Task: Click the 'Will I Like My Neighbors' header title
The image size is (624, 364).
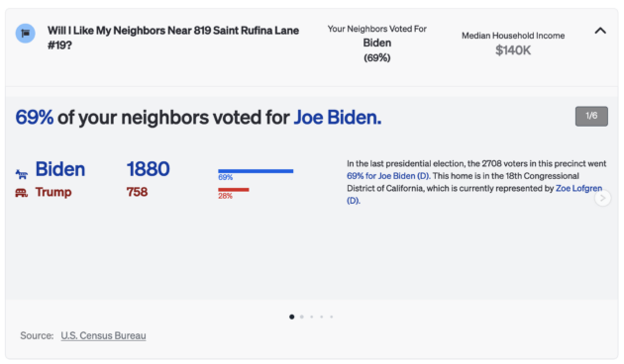Action: [x=173, y=38]
